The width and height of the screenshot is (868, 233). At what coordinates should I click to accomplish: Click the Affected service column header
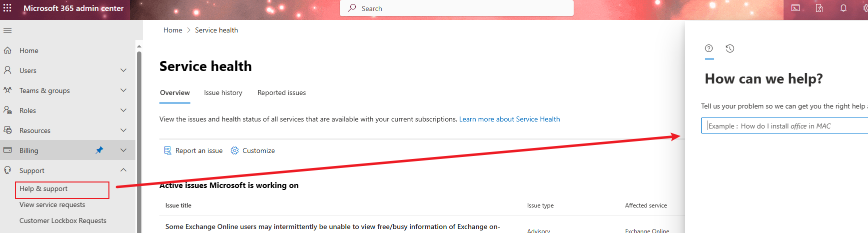[x=646, y=205]
